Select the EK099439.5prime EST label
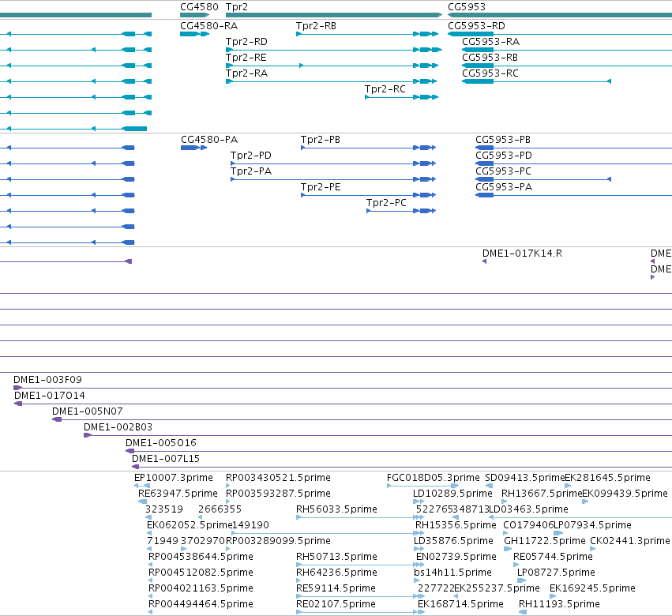 pos(625,494)
